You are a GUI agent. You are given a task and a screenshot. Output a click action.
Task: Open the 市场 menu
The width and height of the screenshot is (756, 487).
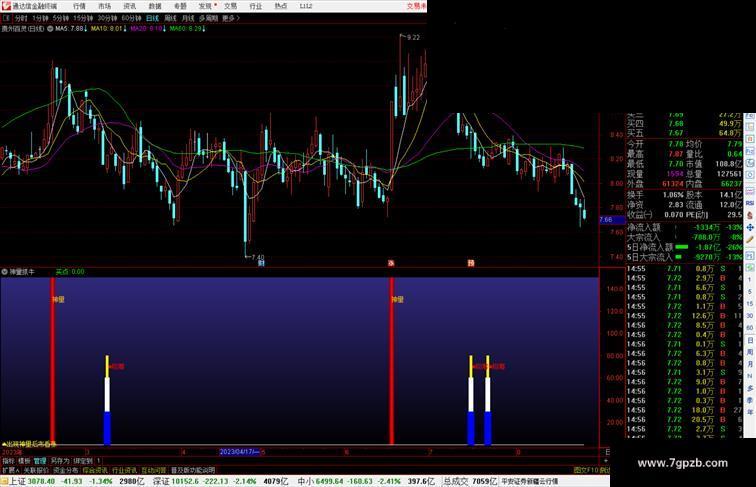click(104, 6)
